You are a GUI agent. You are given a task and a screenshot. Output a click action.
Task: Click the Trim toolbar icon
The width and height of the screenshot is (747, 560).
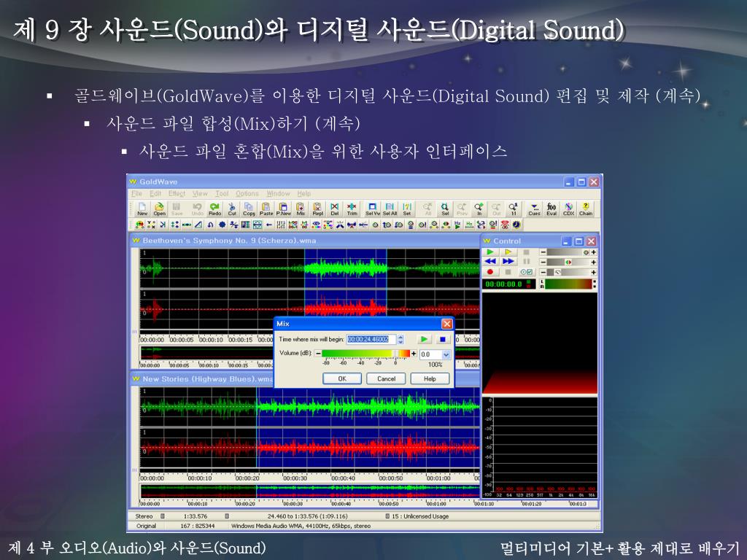tap(352, 209)
